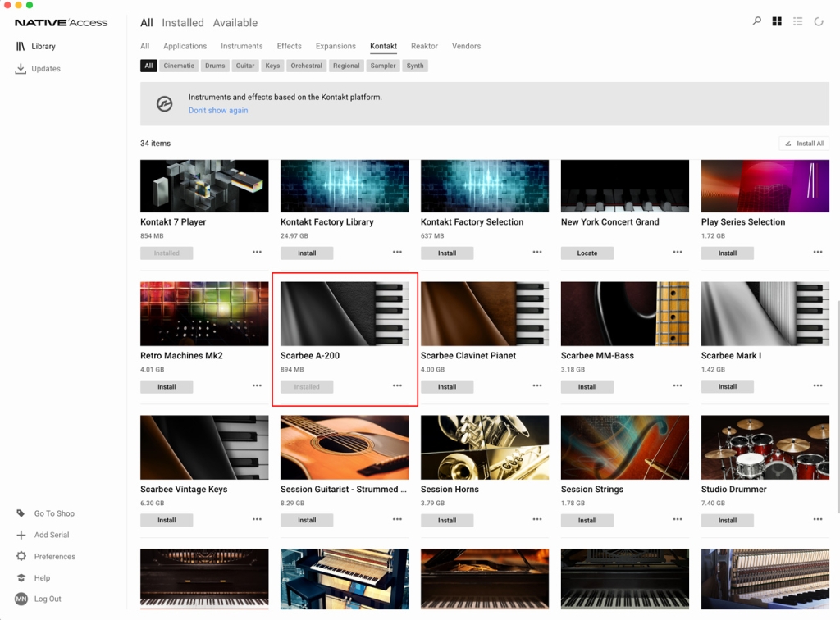This screenshot has height=620, width=840.
Task: Filter Kontakt items by Synth
Action: click(414, 66)
